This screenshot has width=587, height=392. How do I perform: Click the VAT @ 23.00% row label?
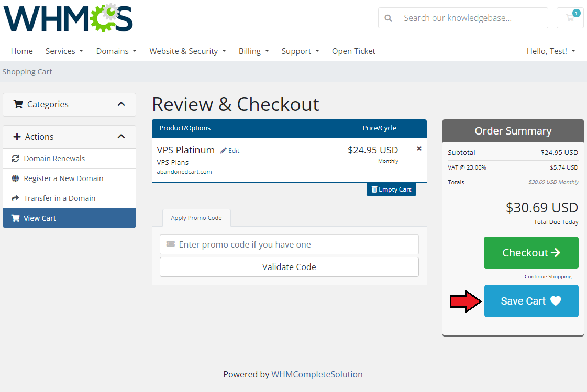click(x=467, y=167)
